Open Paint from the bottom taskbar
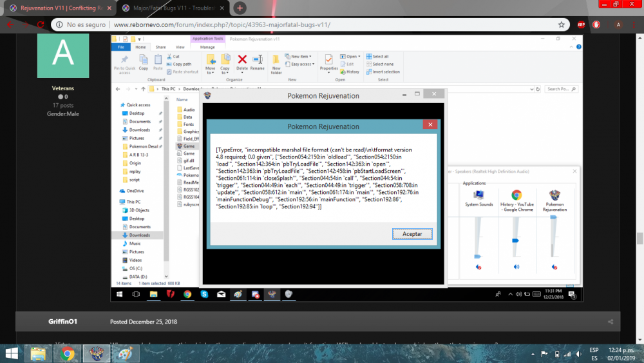The height and width of the screenshot is (363, 644). 126,353
